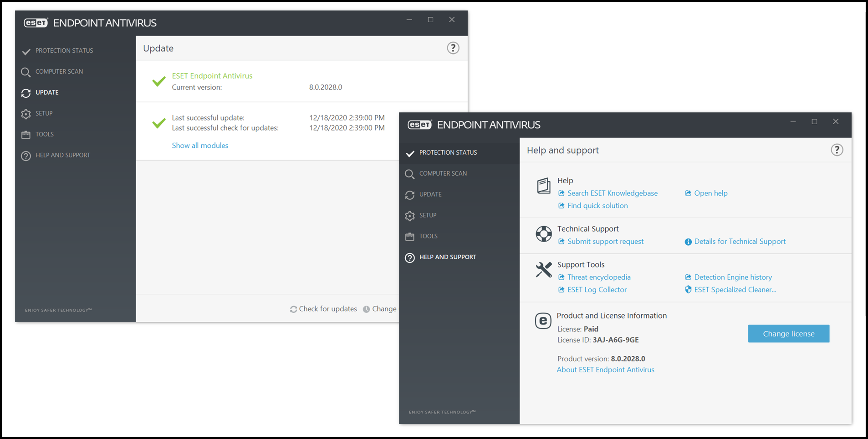The width and height of the screenshot is (868, 439).
Task: Switch to the Help and Support section
Action: [448, 257]
